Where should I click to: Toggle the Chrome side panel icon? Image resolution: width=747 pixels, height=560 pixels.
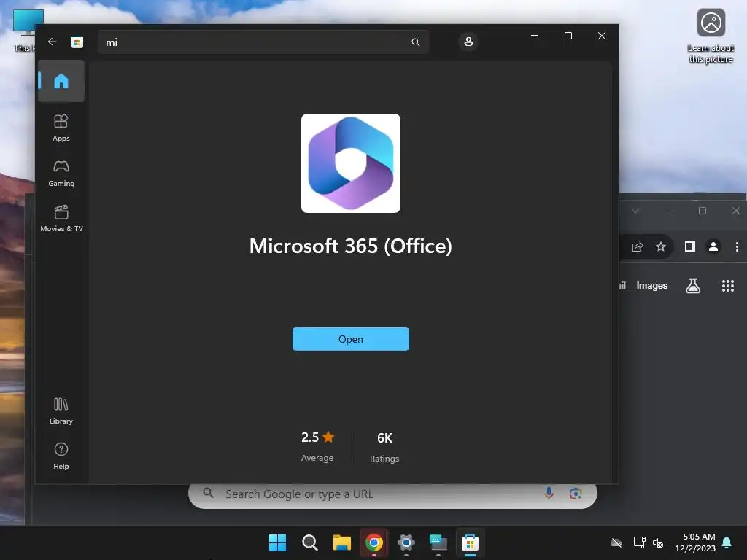[x=690, y=246]
